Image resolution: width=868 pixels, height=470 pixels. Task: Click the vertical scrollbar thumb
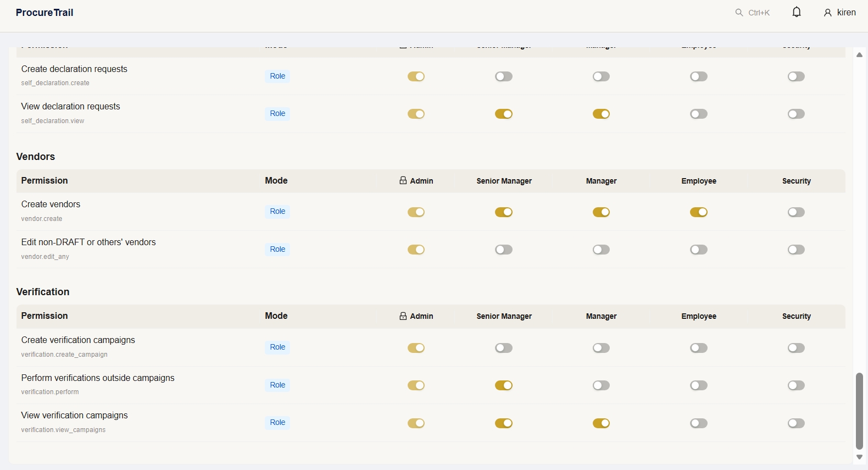click(x=860, y=411)
